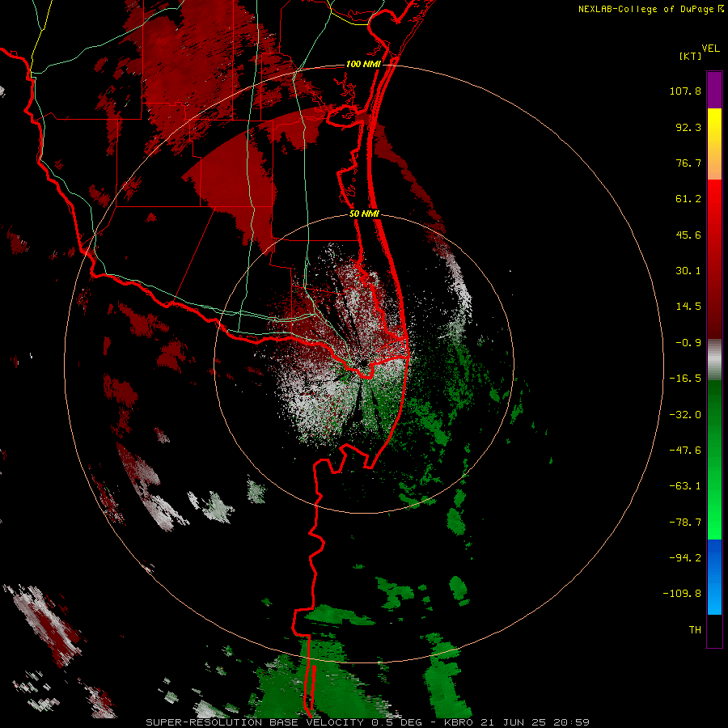Click the 107.8 velocity scale value

tap(685, 91)
